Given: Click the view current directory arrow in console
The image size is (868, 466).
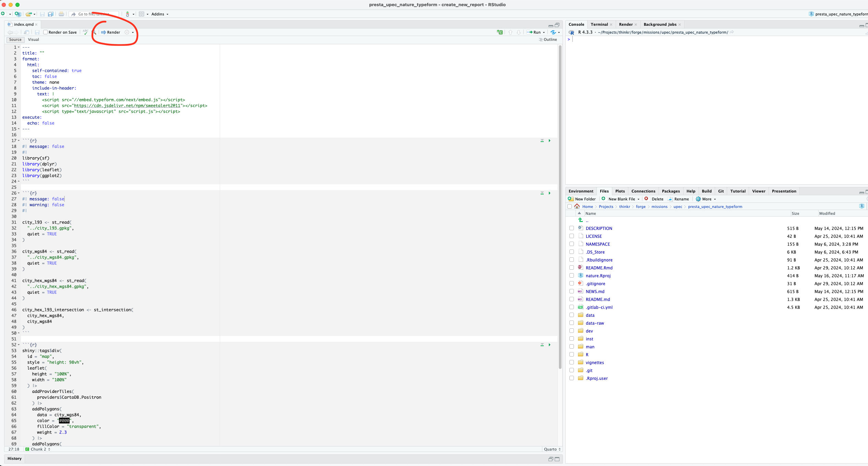Looking at the screenshot, I should click(x=732, y=32).
